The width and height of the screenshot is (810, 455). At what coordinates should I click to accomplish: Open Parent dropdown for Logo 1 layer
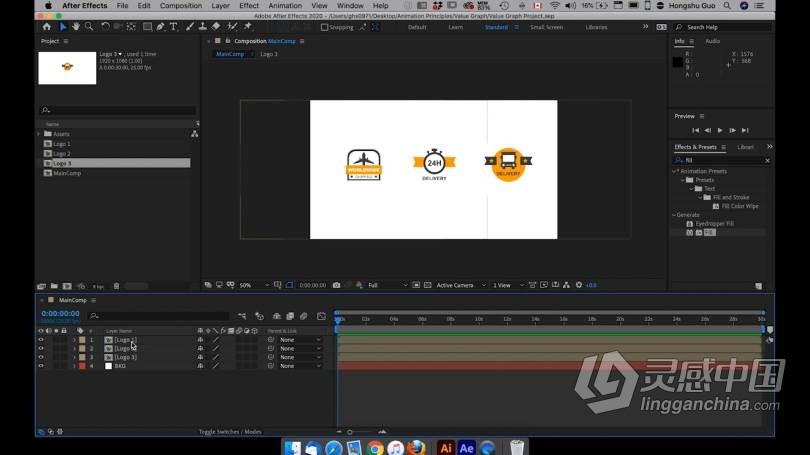click(300, 340)
